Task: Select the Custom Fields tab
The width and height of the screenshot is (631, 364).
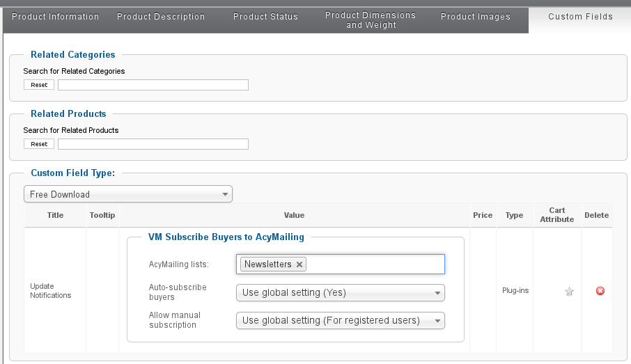Action: coord(580,17)
